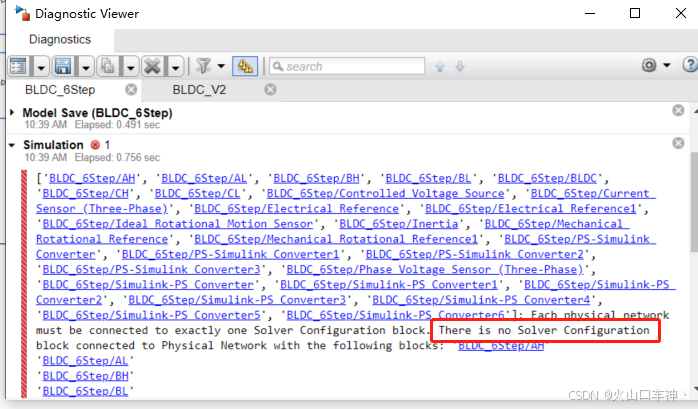Click the filter funnel icon
Screen dimensions: 698x409
coord(203,66)
